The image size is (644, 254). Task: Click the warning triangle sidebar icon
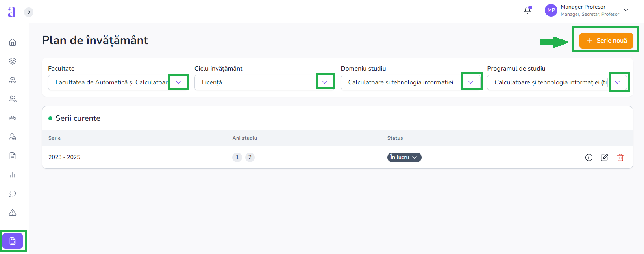pyautogui.click(x=13, y=213)
